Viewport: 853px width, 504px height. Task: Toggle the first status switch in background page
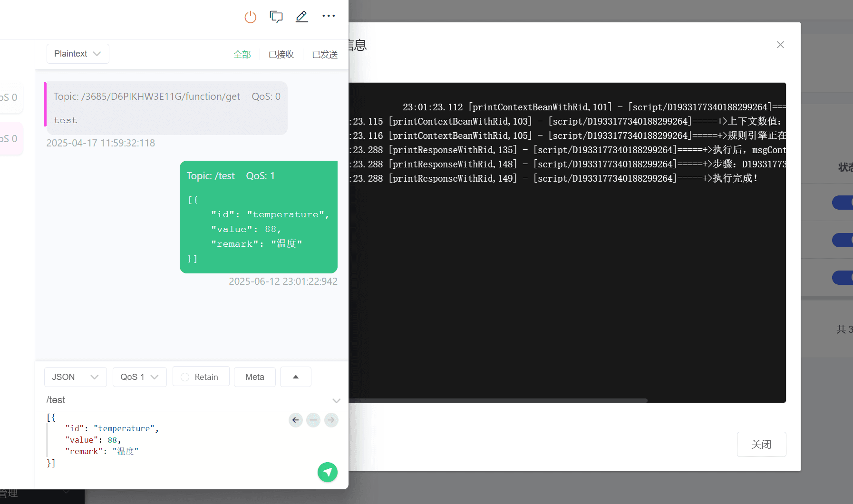coord(843,202)
